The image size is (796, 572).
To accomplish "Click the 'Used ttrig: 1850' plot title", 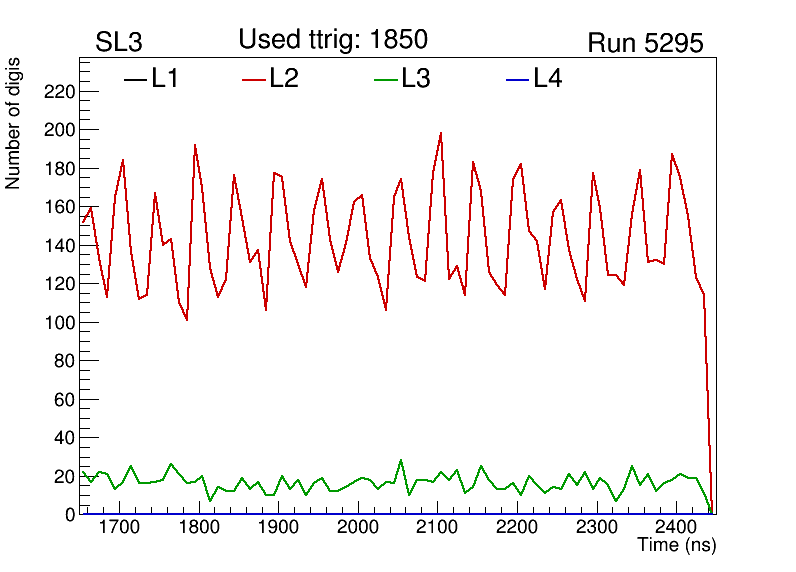I will pos(333,40).
